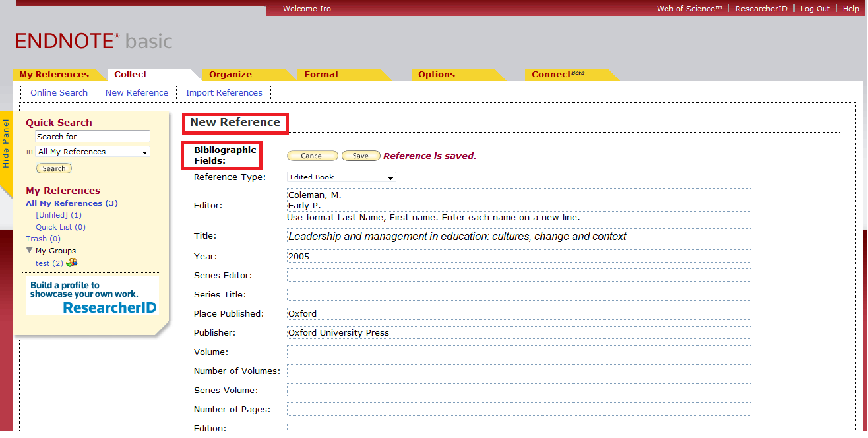Open Quick List (0)

[61, 227]
